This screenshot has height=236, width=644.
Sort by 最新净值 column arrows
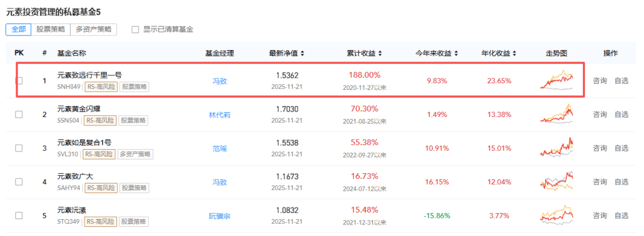303,53
